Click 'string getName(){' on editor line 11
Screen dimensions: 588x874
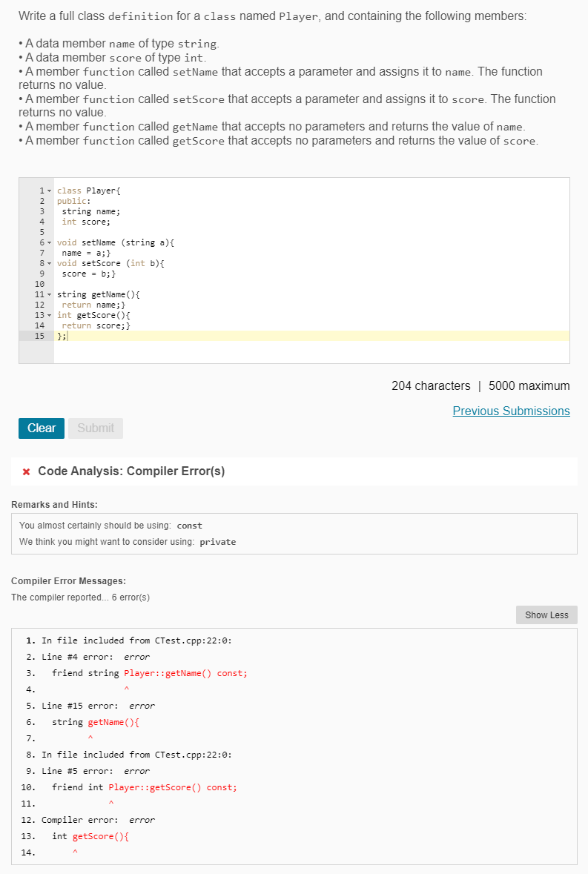98,294
